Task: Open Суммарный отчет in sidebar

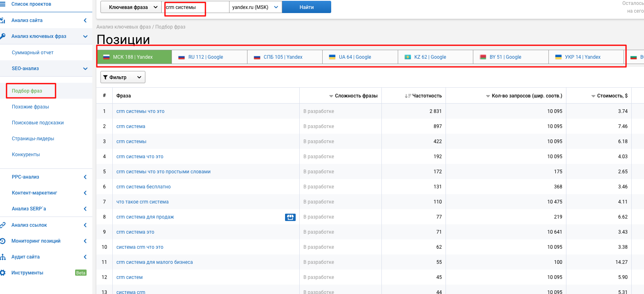Action: [33, 53]
